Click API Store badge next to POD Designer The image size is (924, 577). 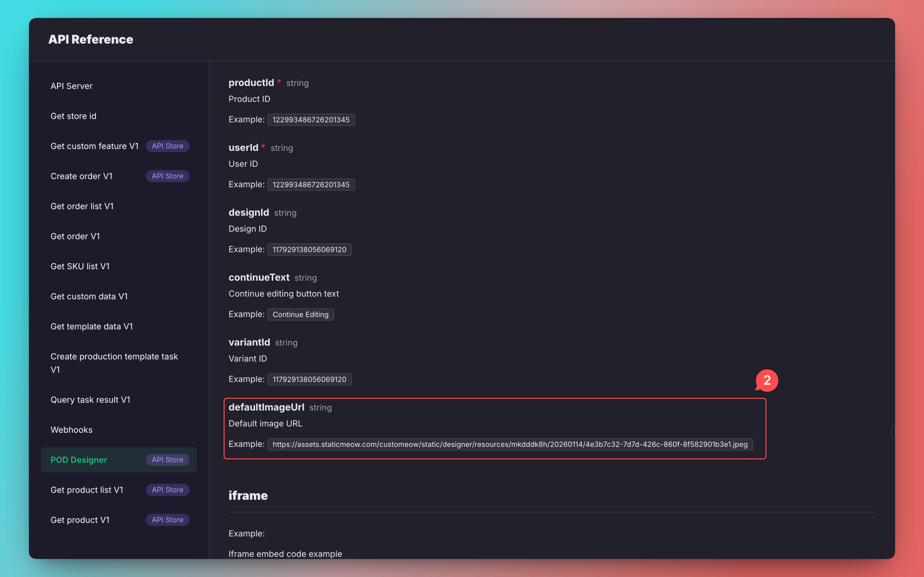pos(167,459)
